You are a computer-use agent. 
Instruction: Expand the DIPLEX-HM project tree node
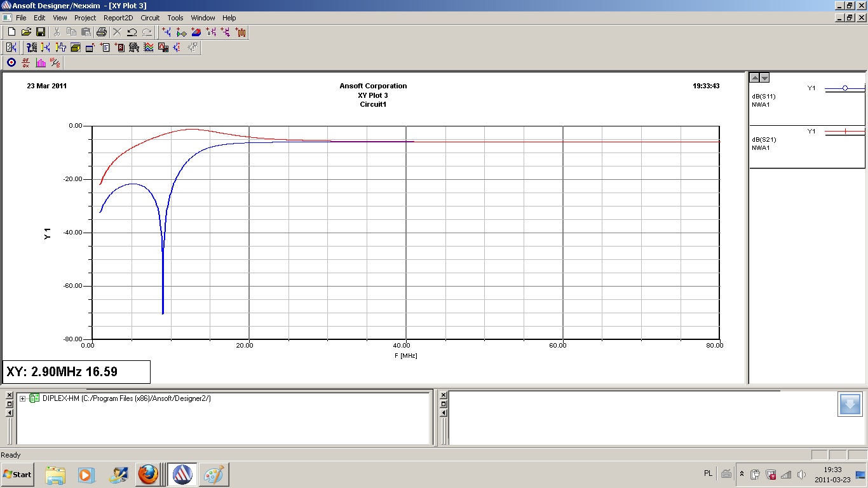[x=23, y=398]
